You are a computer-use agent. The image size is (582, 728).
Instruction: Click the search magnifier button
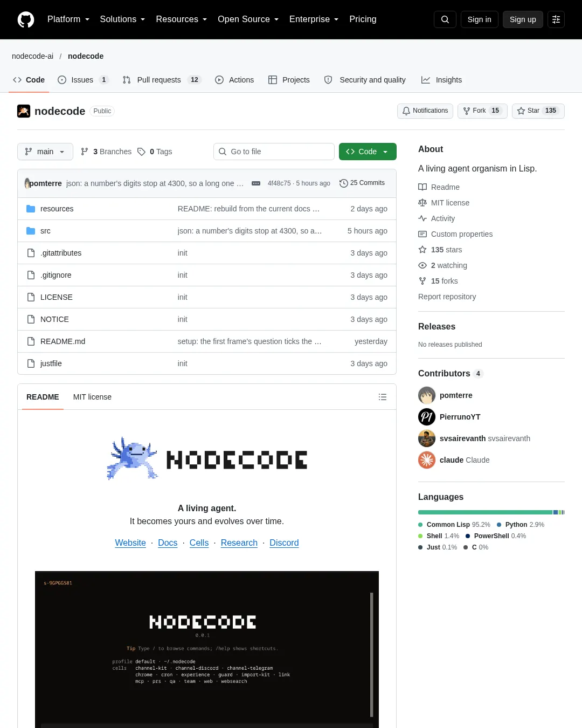click(445, 19)
